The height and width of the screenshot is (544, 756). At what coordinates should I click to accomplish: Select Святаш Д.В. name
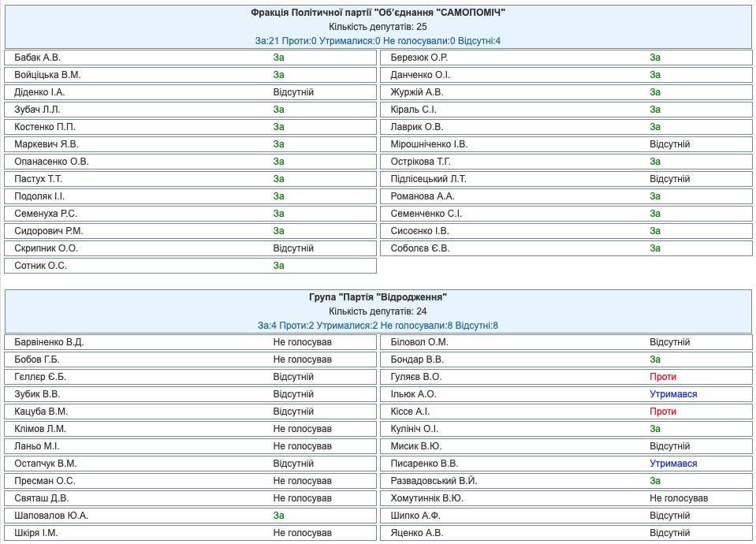[x=42, y=498]
